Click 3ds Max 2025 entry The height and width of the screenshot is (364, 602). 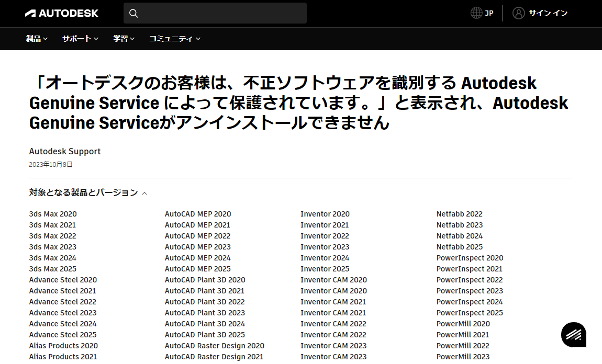click(52, 269)
